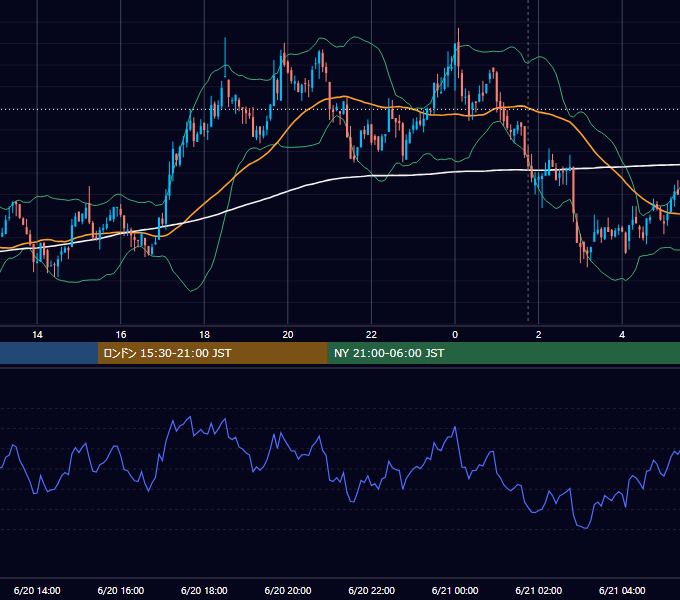680x600 pixels.
Task: Click the 6/21 04:00 time label
Action: (x=622, y=590)
